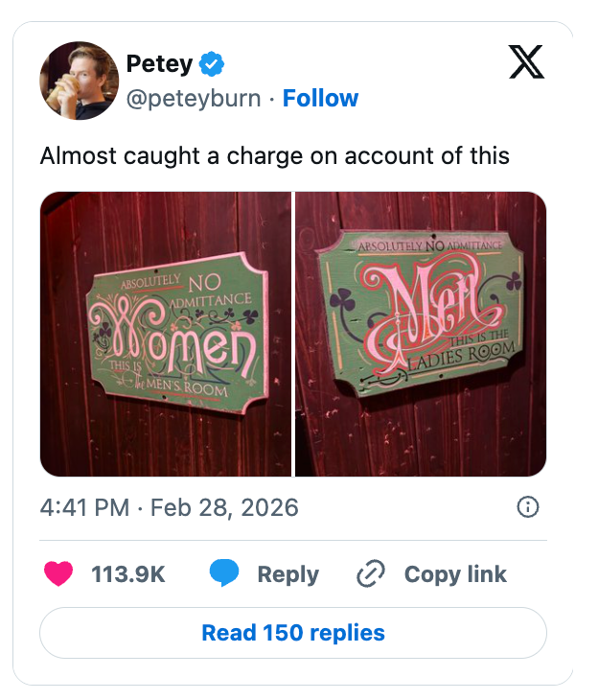Click the blue reply speech bubble icon
The image size is (598, 700).
(224, 573)
